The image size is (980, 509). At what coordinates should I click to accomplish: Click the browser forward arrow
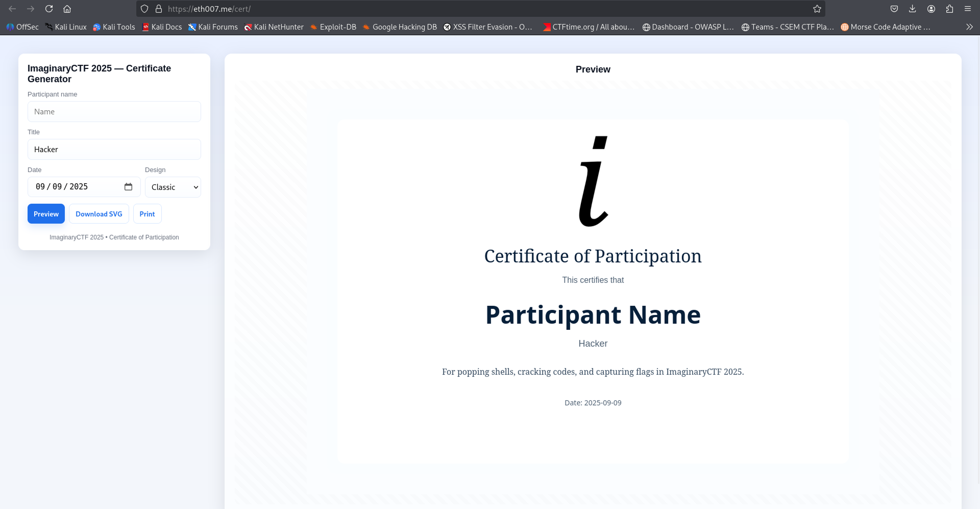coord(31,9)
